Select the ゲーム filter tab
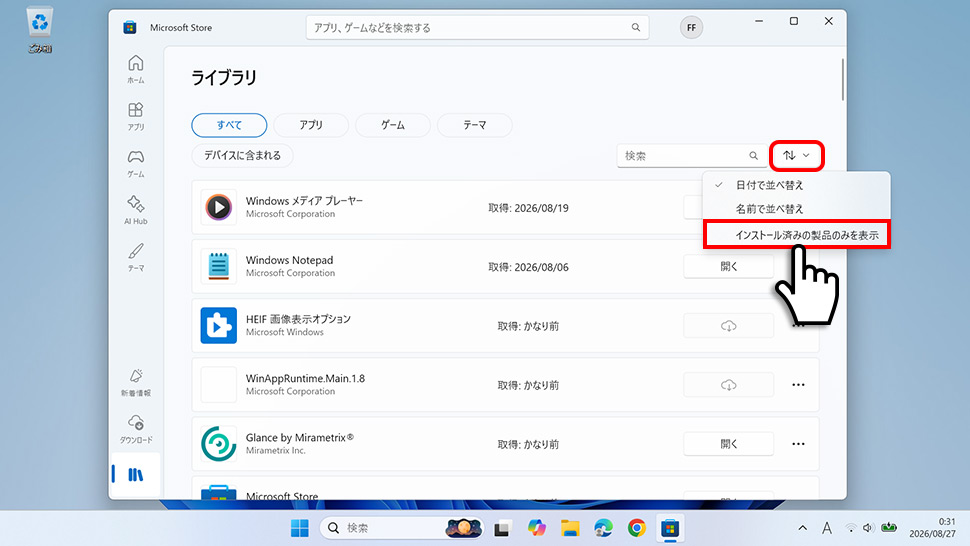Image resolution: width=970 pixels, height=546 pixels. (393, 125)
